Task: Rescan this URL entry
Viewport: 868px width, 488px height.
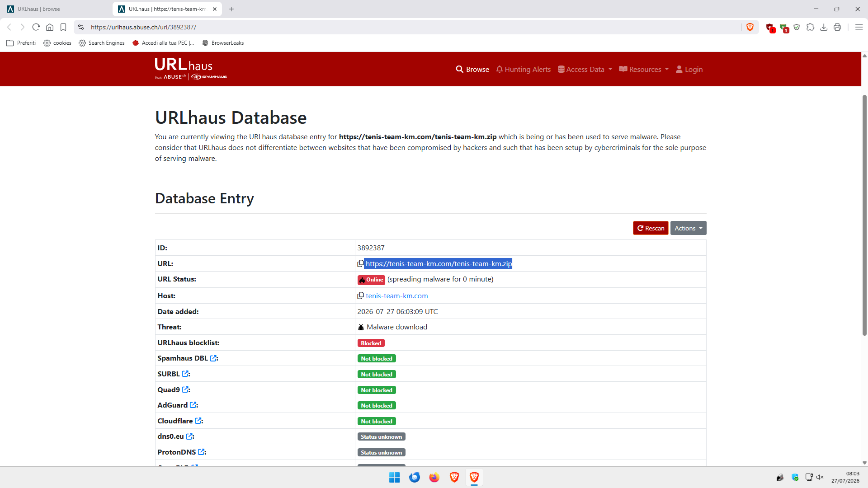Action: pos(651,228)
